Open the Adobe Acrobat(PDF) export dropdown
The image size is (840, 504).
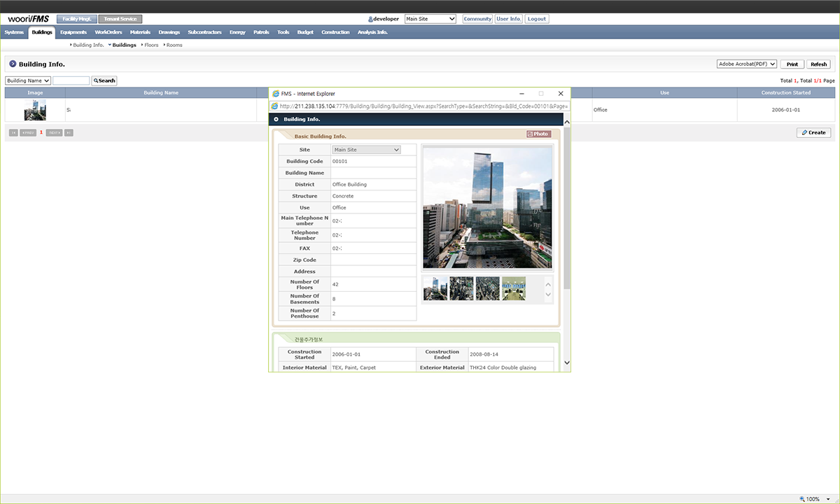(x=747, y=64)
